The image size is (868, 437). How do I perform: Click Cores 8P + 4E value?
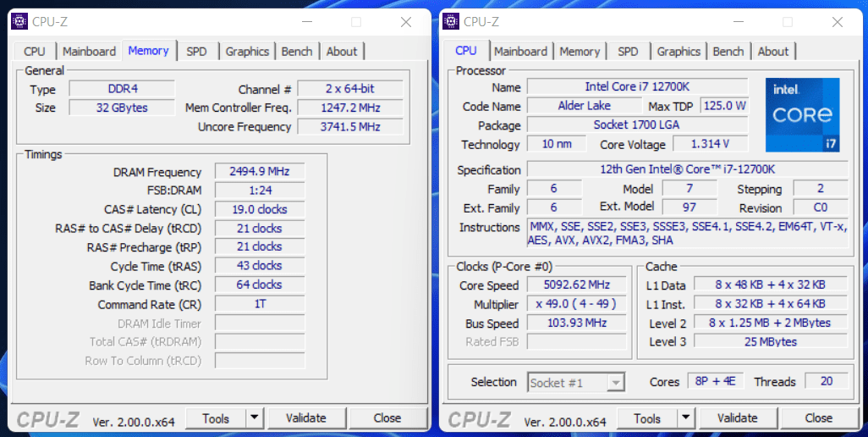pyautogui.click(x=716, y=381)
